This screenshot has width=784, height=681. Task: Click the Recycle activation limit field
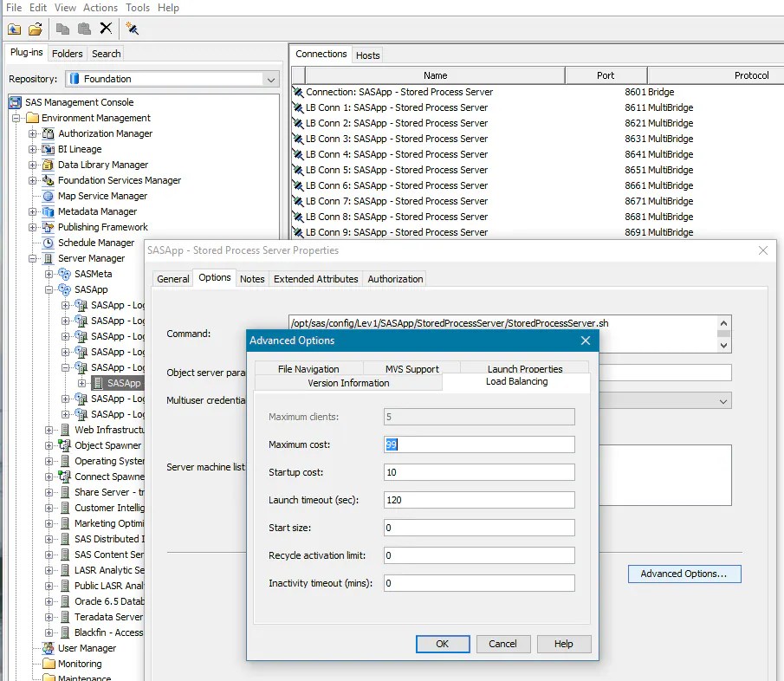click(x=479, y=555)
